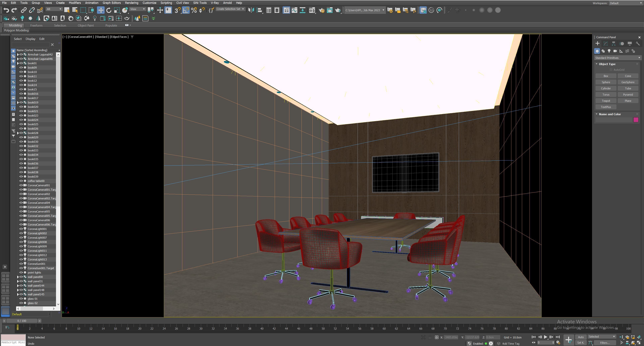Viewport: 644px width, 346px height.
Task: Click the Teapot primitive button
Action: (x=606, y=101)
